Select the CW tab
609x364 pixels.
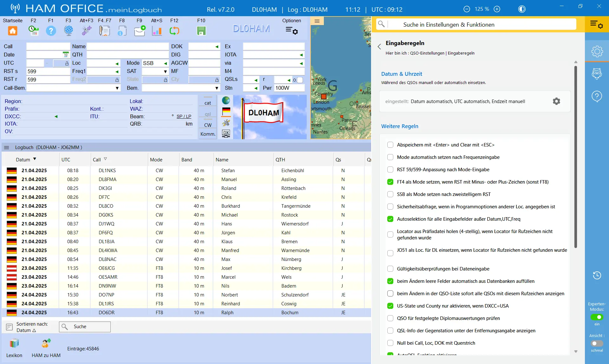point(208,125)
